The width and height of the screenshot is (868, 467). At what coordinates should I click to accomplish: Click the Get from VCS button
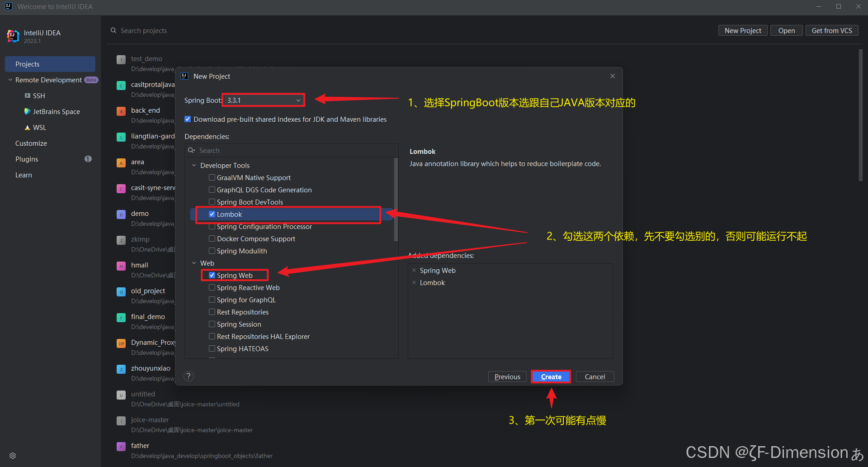point(832,30)
